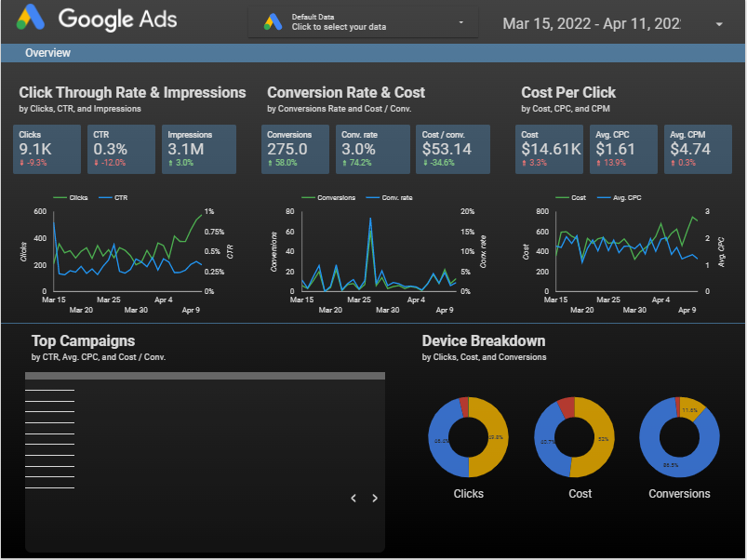
Task: Go to previous page of Top Campaigns table
Action: click(x=353, y=498)
